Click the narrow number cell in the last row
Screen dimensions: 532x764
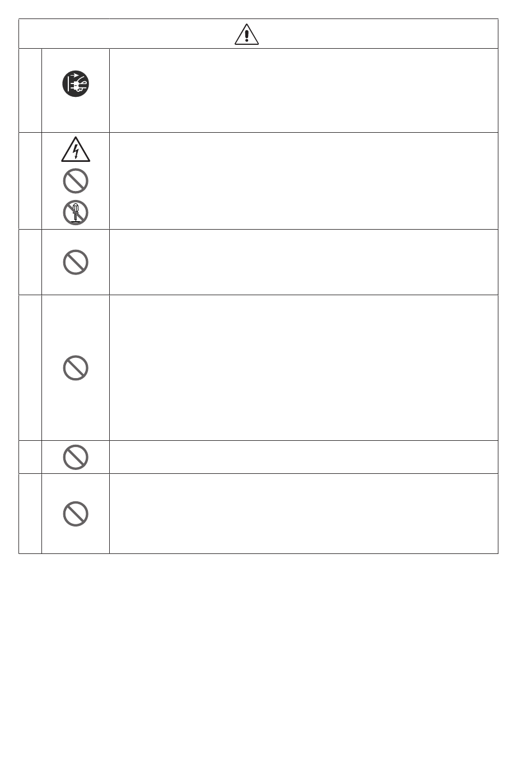coord(30,514)
